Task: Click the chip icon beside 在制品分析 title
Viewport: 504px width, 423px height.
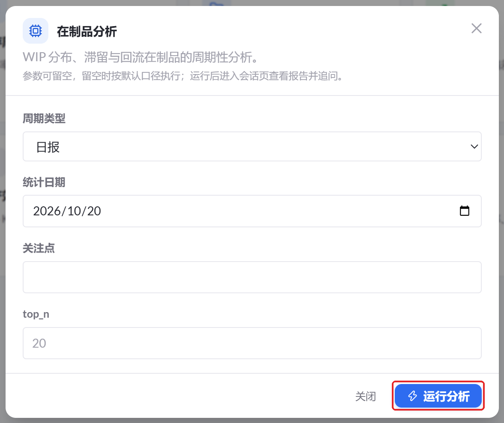Action: pyautogui.click(x=36, y=31)
